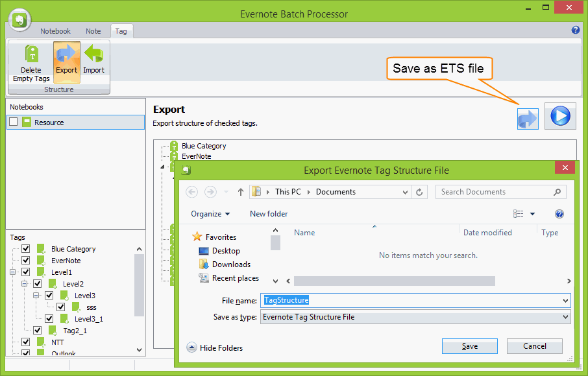
Task: Click the search magnifier icon
Action: (x=557, y=192)
